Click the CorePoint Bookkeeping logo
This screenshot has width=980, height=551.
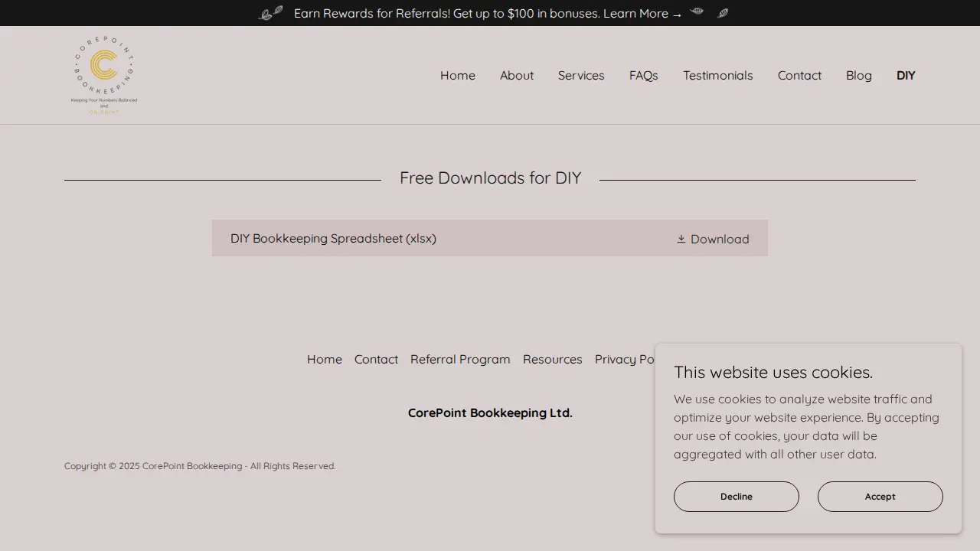tap(104, 75)
